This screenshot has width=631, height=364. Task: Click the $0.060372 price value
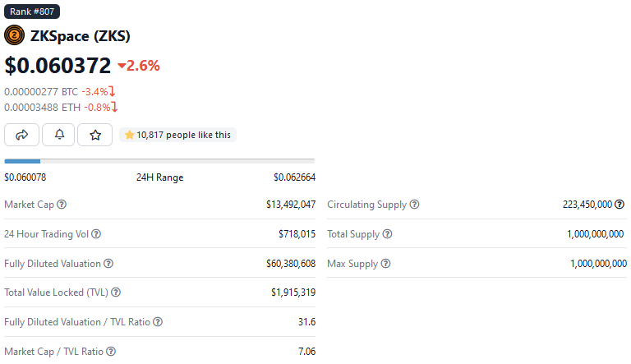tap(58, 66)
